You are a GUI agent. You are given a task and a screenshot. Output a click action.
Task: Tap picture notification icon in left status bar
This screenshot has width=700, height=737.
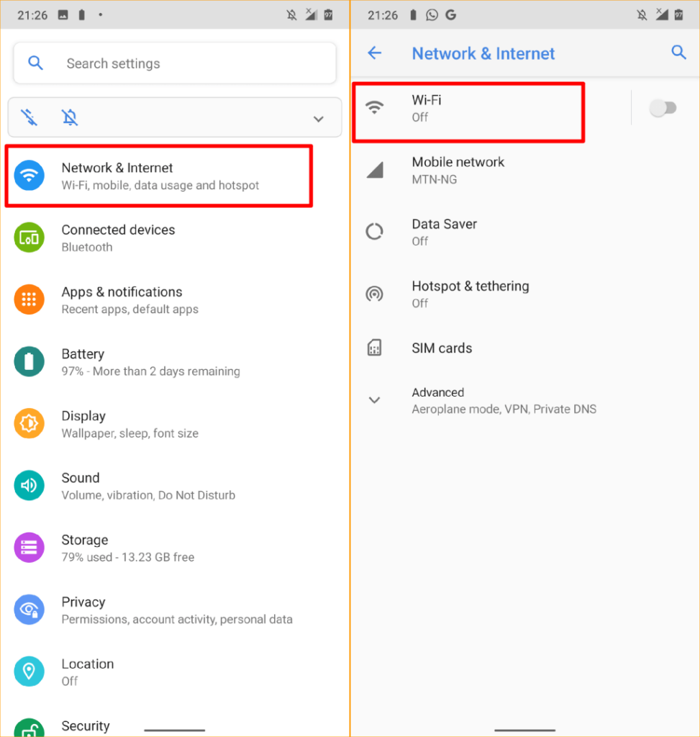63,15
